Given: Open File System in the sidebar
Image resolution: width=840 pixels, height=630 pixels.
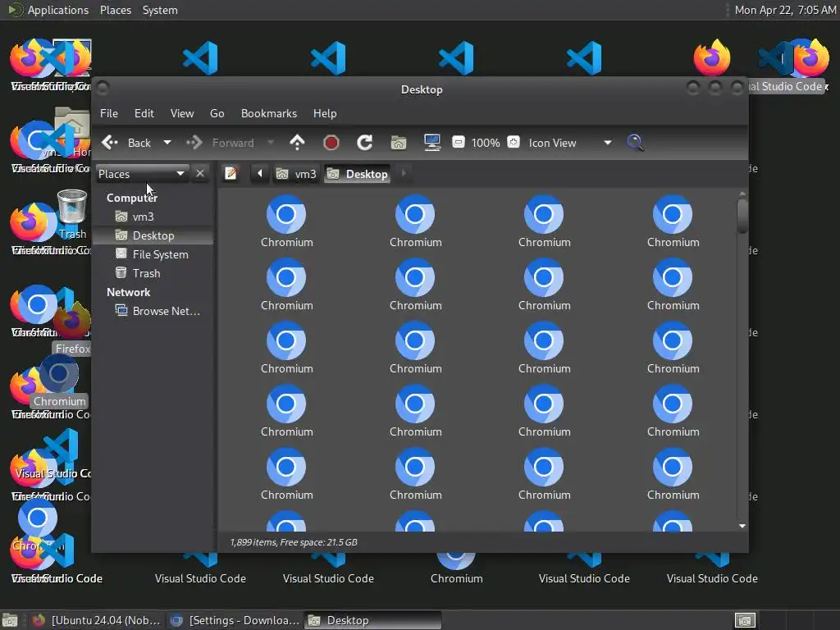Looking at the screenshot, I should (x=153, y=254).
